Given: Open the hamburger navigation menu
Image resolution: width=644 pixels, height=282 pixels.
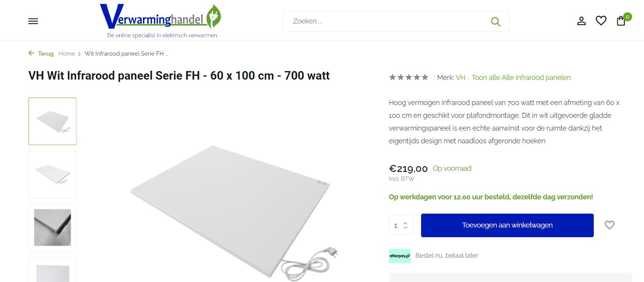Looking at the screenshot, I should click(33, 21).
